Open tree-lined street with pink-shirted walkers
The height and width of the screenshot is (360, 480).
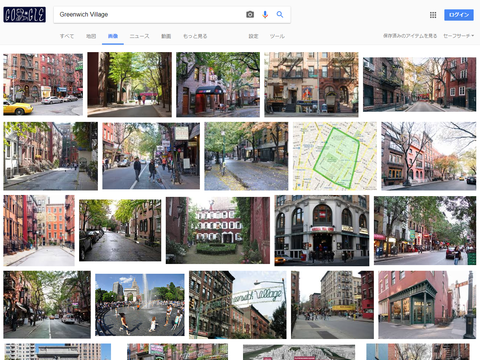tap(129, 84)
